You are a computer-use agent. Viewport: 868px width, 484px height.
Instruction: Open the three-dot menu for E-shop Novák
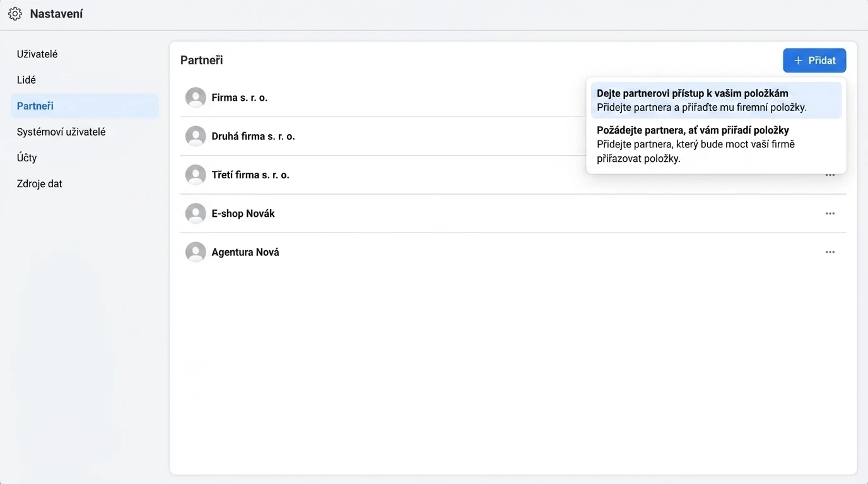830,214
